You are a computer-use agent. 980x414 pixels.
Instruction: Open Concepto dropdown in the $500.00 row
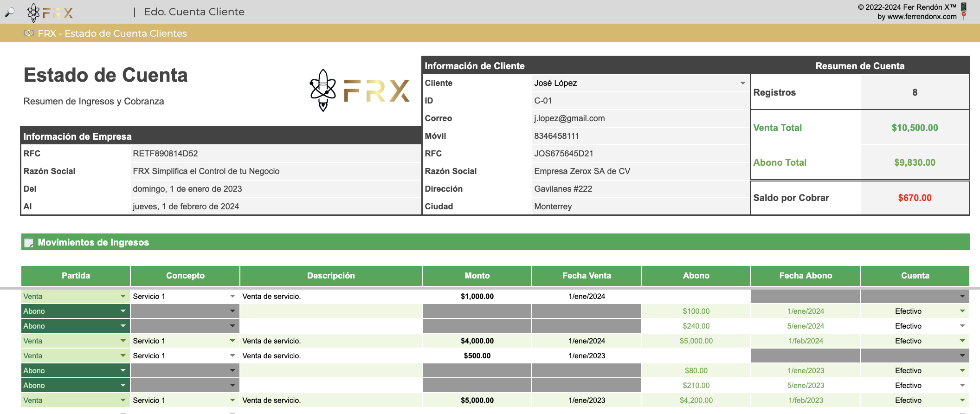pos(232,356)
